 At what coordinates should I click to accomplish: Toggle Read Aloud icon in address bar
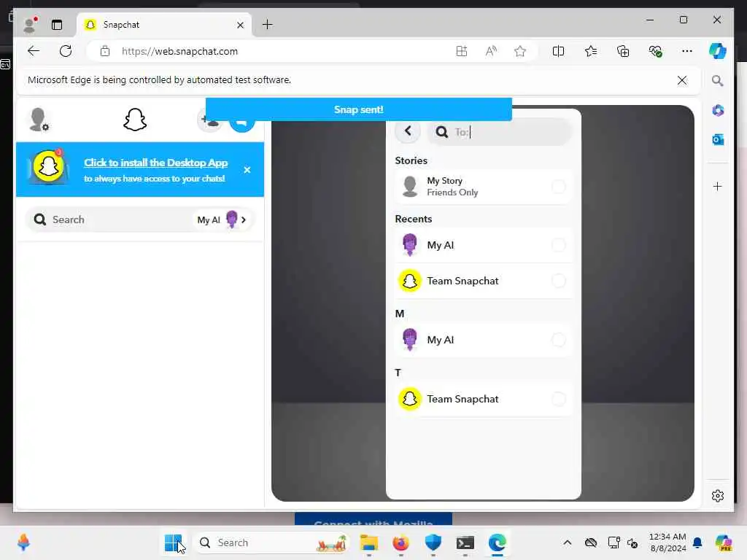[491, 51]
